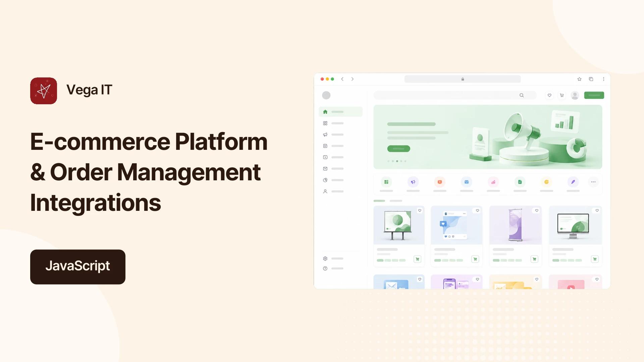The height and width of the screenshot is (362, 644).
Task: Select the first carousel dot
Action: pyautogui.click(x=389, y=161)
